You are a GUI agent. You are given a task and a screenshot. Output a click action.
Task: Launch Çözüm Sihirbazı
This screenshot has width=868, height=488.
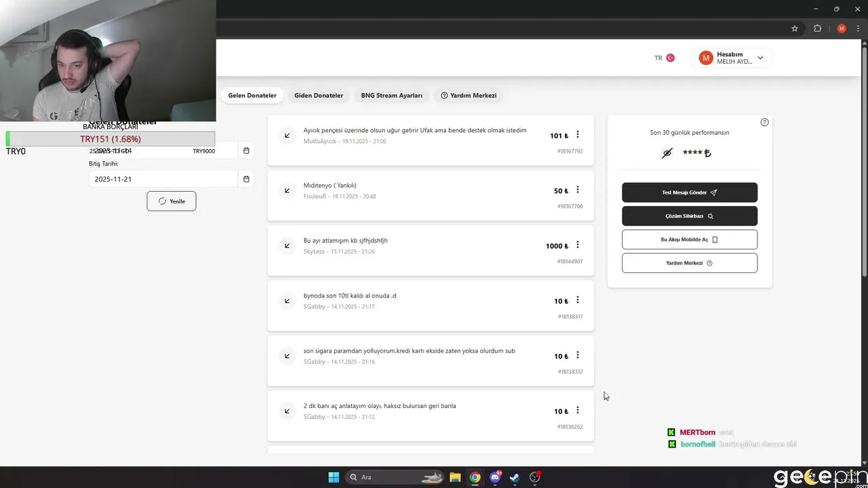pos(690,216)
